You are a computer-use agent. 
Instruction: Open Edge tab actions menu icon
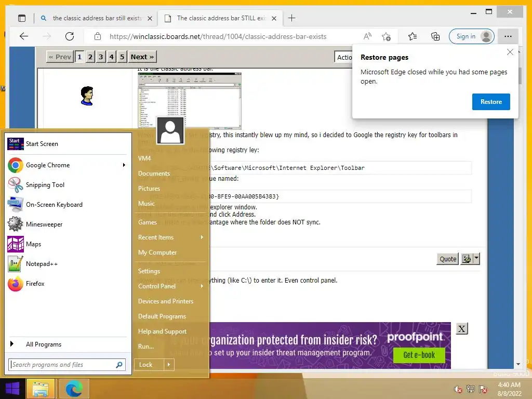[22, 18]
